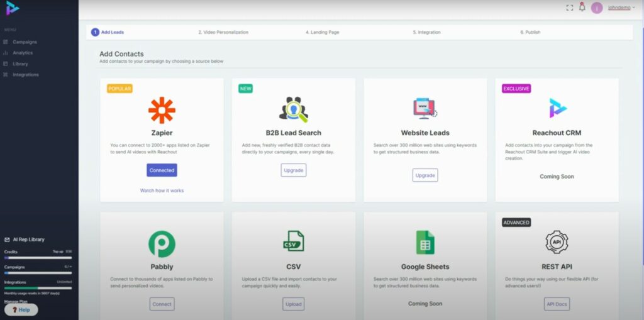644x320 pixels.
Task: Click the Website Leads title
Action: [x=425, y=133]
